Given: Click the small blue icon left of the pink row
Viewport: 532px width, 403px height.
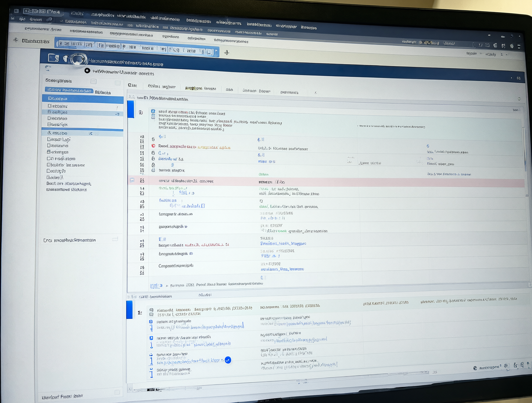Looking at the screenshot, I should click(x=132, y=180).
